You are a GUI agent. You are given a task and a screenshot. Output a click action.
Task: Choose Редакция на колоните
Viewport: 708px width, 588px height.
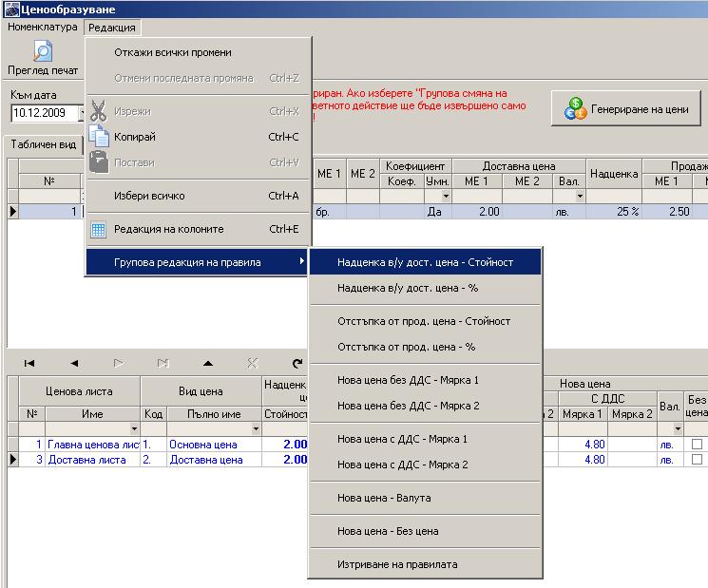click(199, 229)
